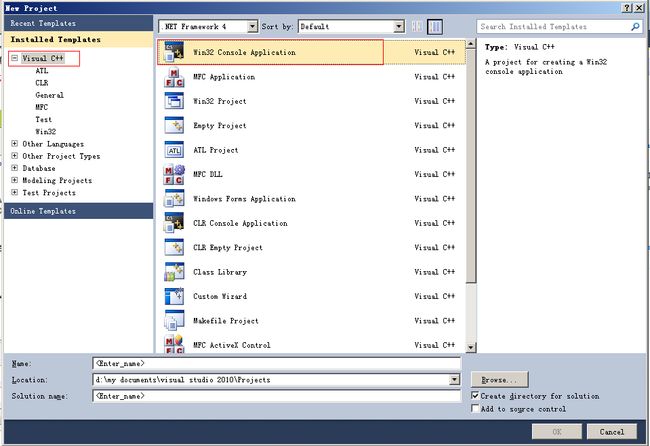This screenshot has height=446, width=650.
Task: Select the "MFC Application" label
Action: 224,77
